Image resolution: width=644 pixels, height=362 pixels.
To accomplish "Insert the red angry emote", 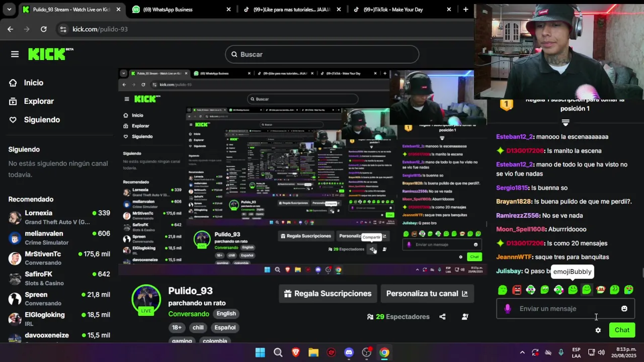I will pyautogui.click(x=517, y=290).
